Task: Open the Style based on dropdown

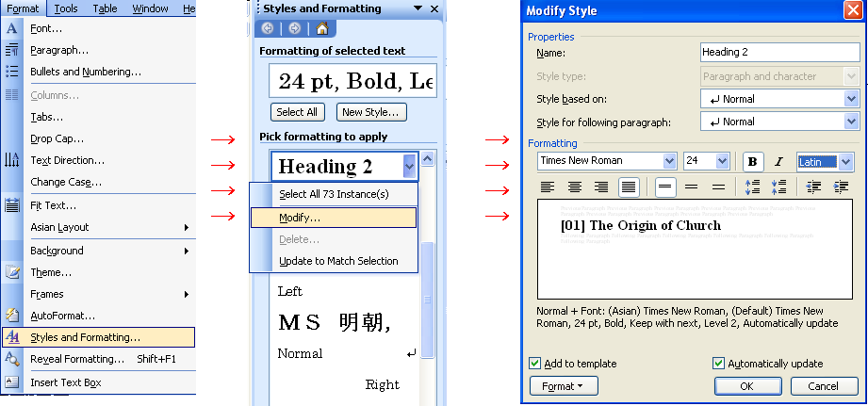Action: click(851, 99)
